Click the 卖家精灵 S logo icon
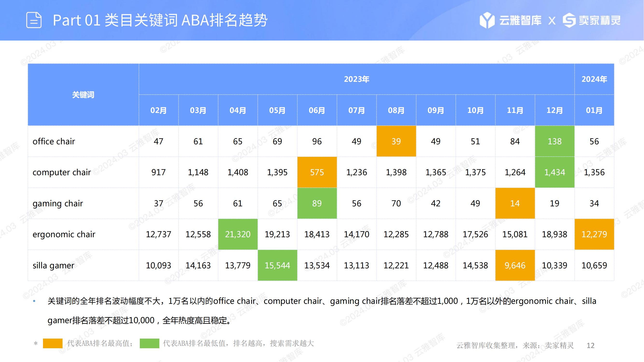This screenshot has height=362, width=644. pyautogui.click(x=569, y=20)
